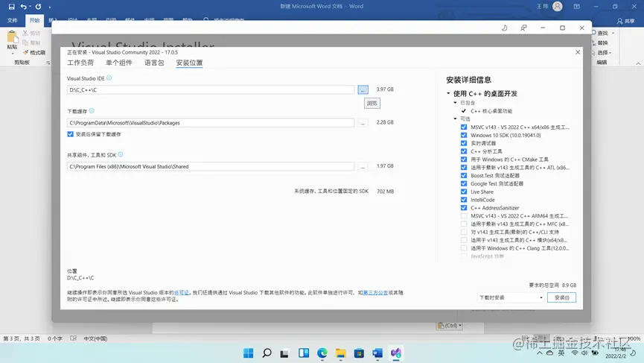This screenshot has height=363, width=644.
Task: Uncheck 用于 Windows 的 C++ CMake 工具
Action: pyautogui.click(x=464, y=160)
